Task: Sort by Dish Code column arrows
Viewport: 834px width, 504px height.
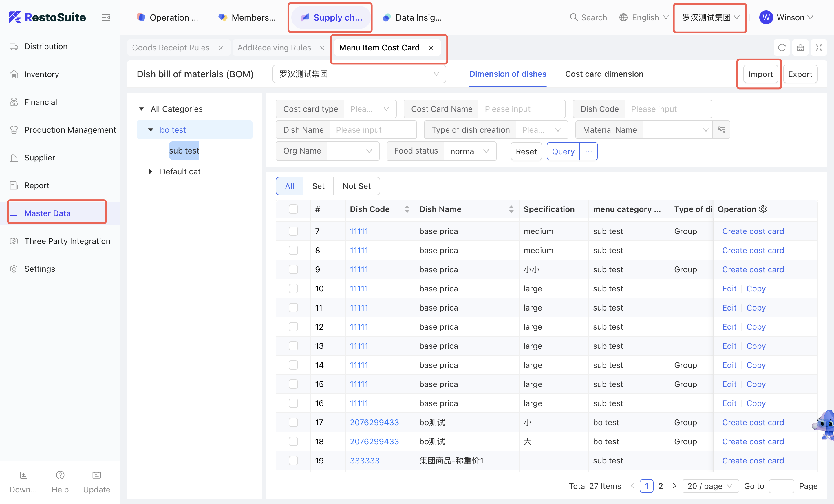Action: tap(407, 209)
